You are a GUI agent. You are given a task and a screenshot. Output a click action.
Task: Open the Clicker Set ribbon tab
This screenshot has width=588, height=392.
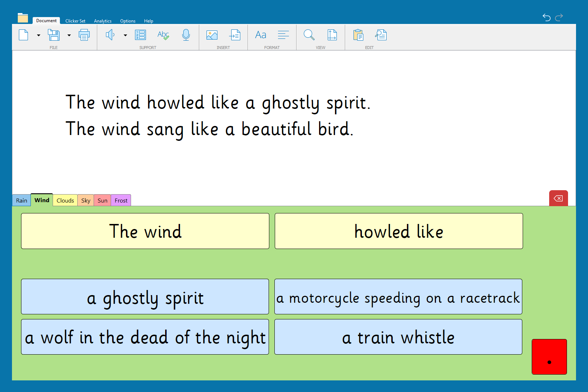tap(75, 21)
